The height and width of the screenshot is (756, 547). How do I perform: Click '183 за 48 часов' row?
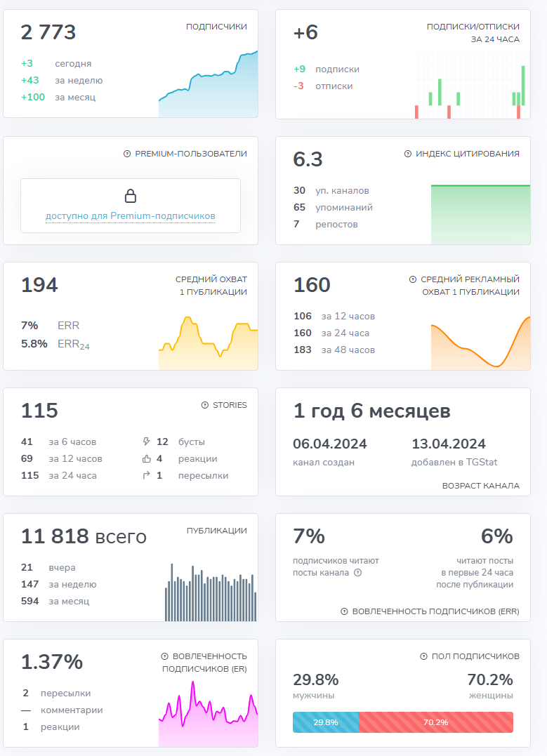coord(334,350)
